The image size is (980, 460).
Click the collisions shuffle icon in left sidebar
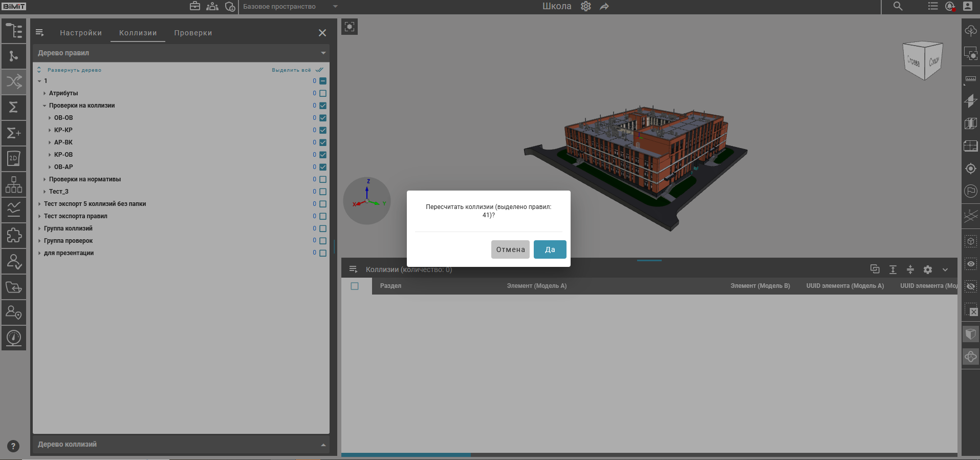pyautogui.click(x=14, y=81)
